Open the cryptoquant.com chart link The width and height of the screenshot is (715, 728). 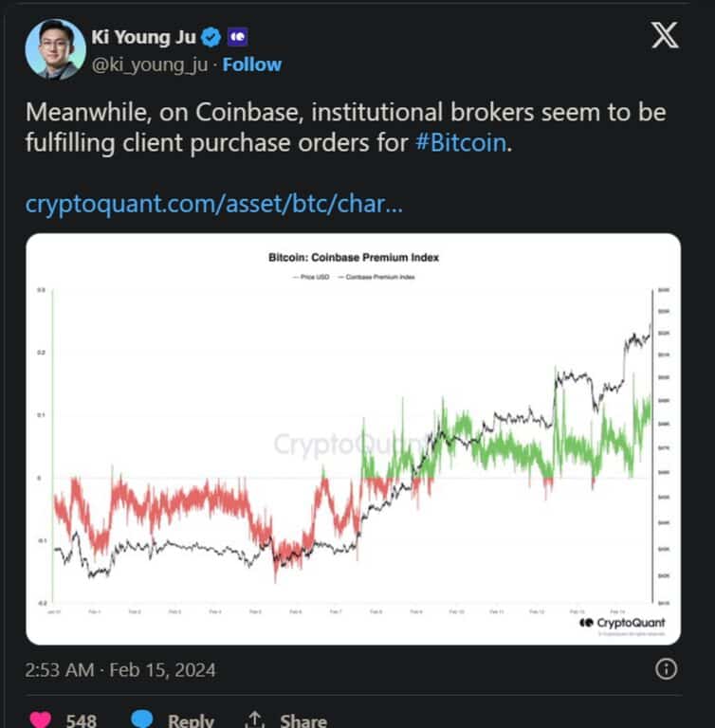(x=213, y=204)
